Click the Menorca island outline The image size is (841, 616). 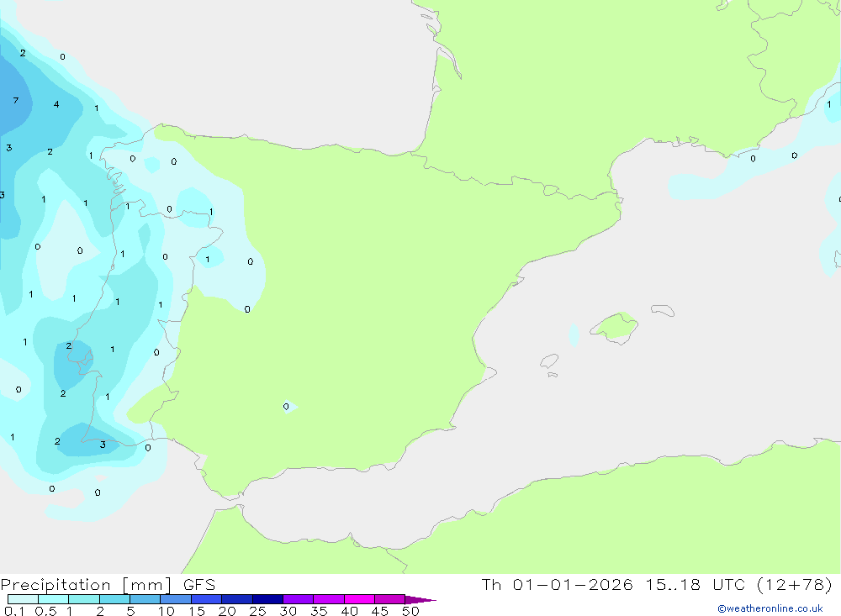coord(663,310)
